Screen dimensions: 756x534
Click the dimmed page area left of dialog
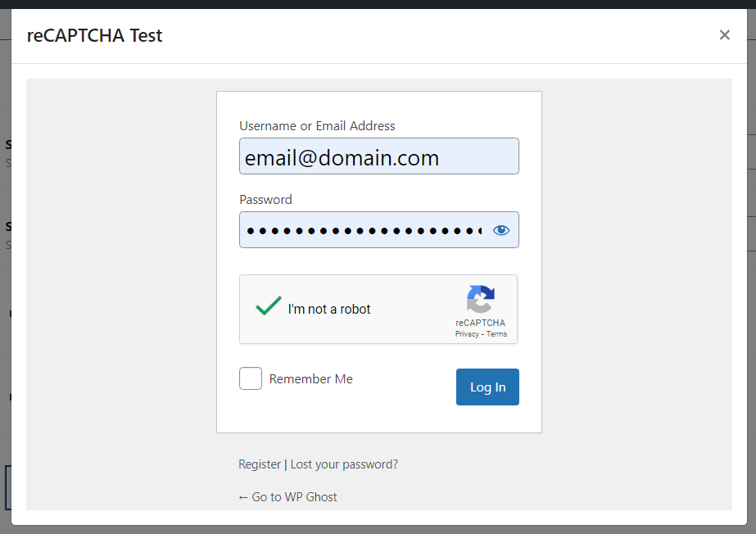(x=5, y=289)
